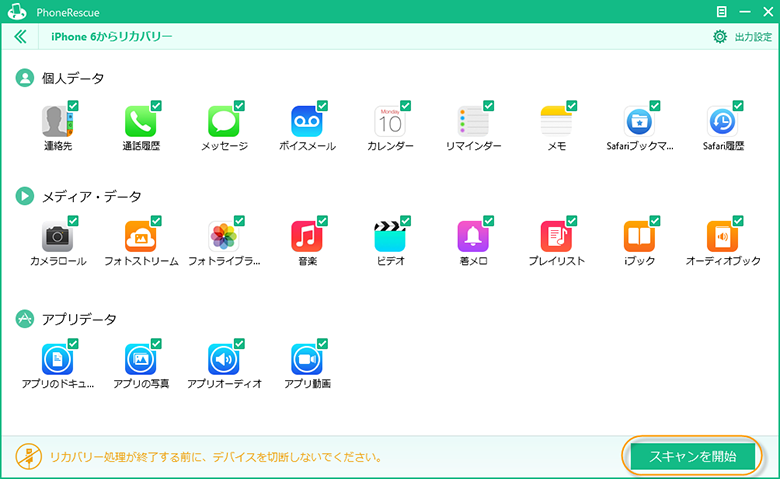780x479 pixels.
Task: Toggle the メモ checkbox
Action: pyautogui.click(x=572, y=105)
